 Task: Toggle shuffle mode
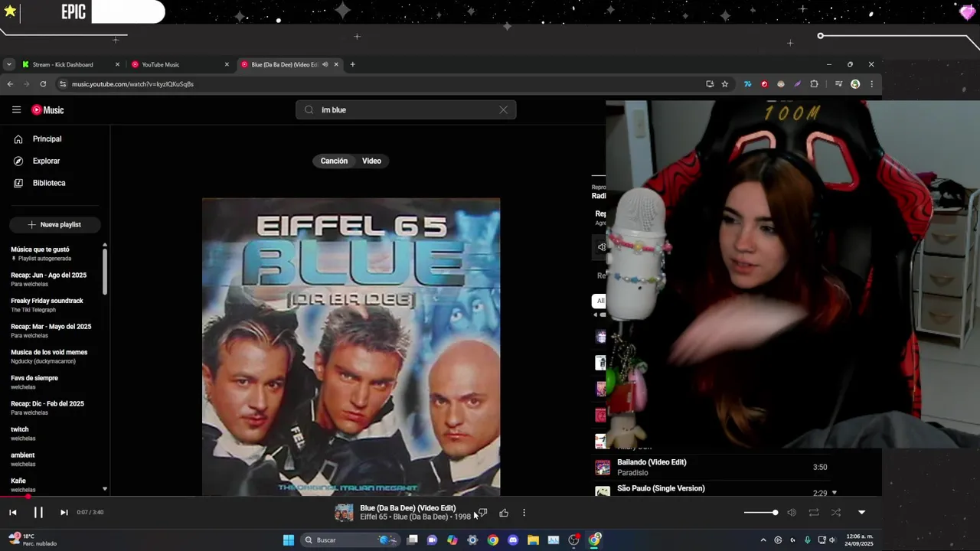tap(836, 513)
